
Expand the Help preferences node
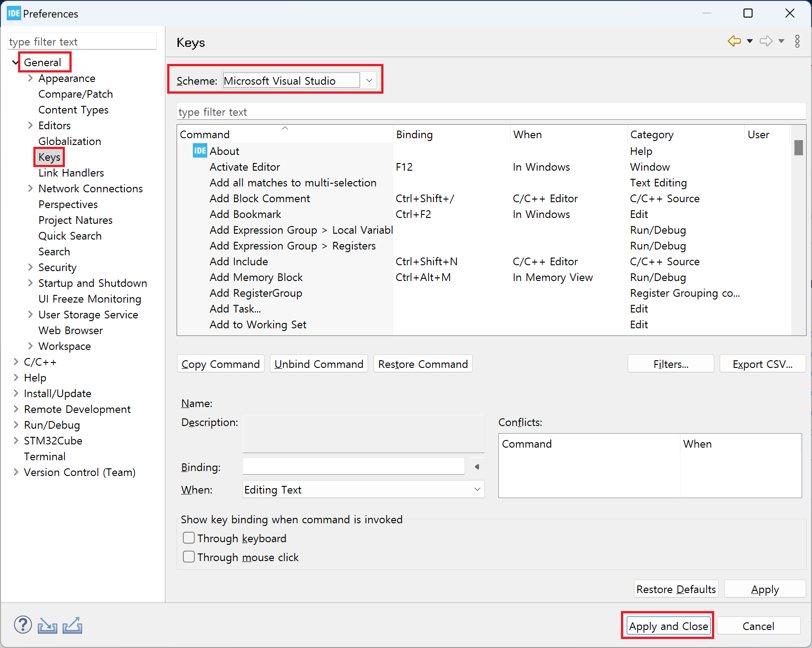(16, 377)
